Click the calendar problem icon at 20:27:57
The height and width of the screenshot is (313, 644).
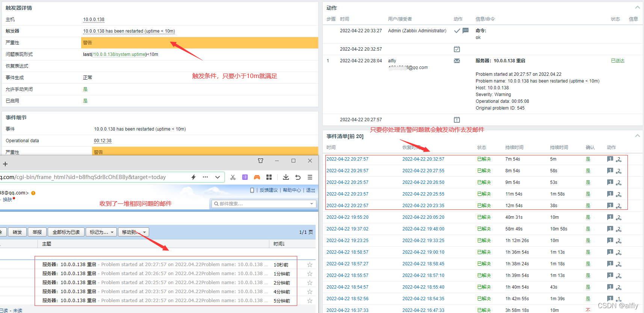[x=457, y=120]
